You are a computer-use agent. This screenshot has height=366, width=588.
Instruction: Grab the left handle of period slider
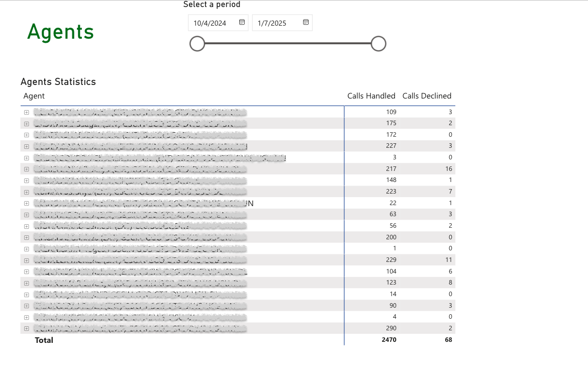point(198,44)
